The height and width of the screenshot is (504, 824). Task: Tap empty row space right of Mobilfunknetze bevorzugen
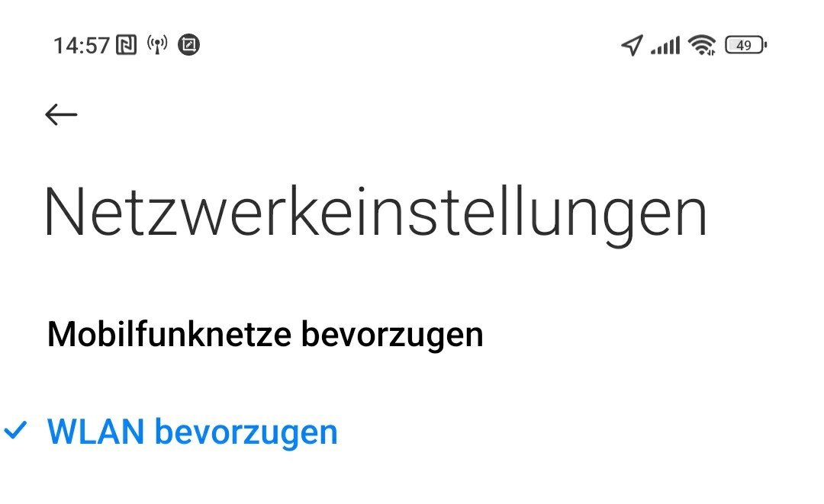coord(652,335)
